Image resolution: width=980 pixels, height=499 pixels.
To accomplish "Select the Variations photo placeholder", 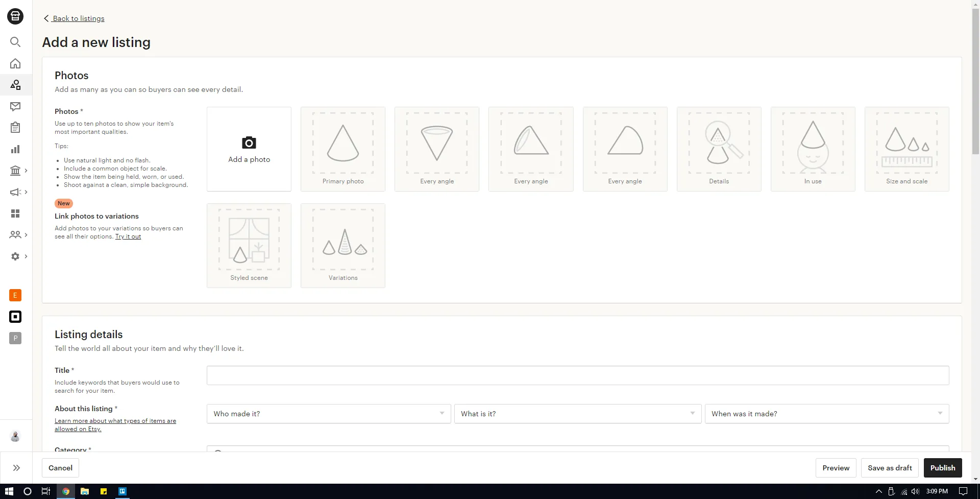I will [343, 246].
